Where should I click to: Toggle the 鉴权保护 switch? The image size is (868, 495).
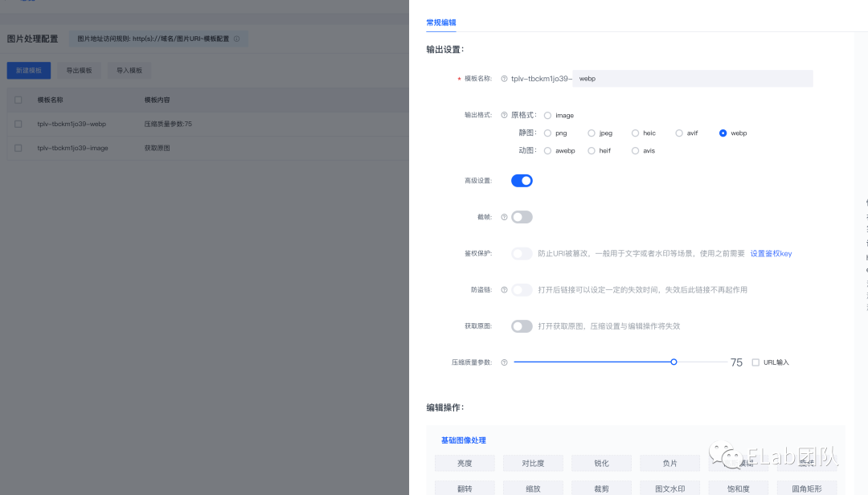coord(522,254)
